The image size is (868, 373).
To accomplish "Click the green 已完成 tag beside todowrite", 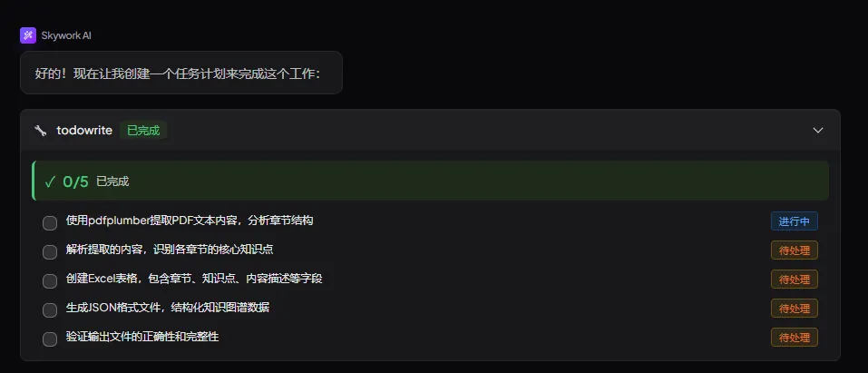I will pyautogui.click(x=143, y=131).
